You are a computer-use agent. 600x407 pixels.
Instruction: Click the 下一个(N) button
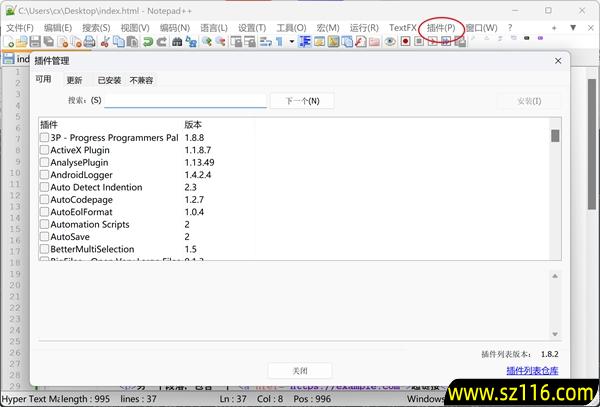coord(302,101)
